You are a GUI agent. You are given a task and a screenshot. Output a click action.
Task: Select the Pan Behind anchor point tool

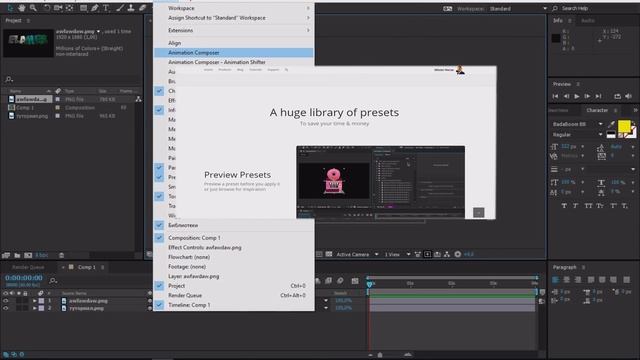70,8
